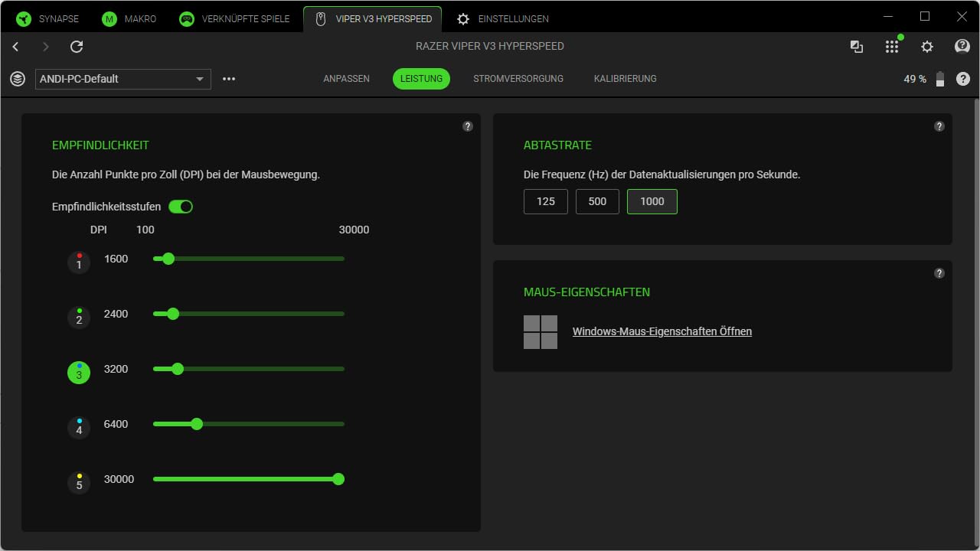The height and width of the screenshot is (551, 980).
Task: Click the 30000 DPI value field
Action: pos(119,479)
